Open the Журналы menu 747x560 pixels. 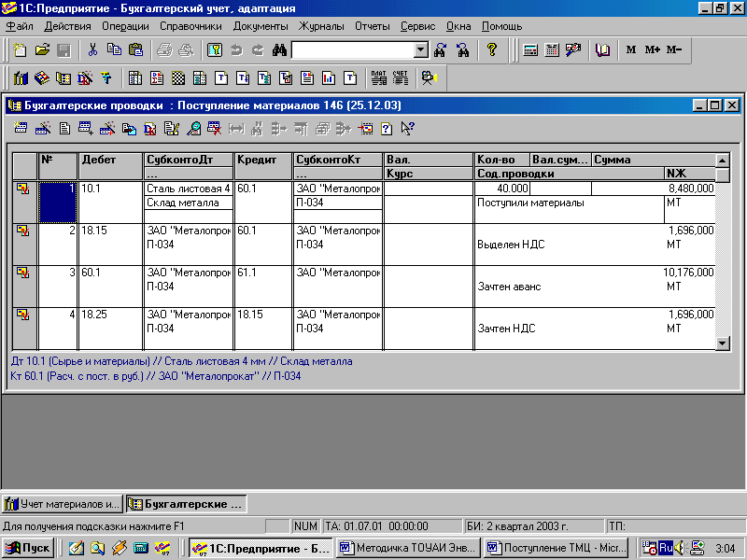[x=321, y=26]
